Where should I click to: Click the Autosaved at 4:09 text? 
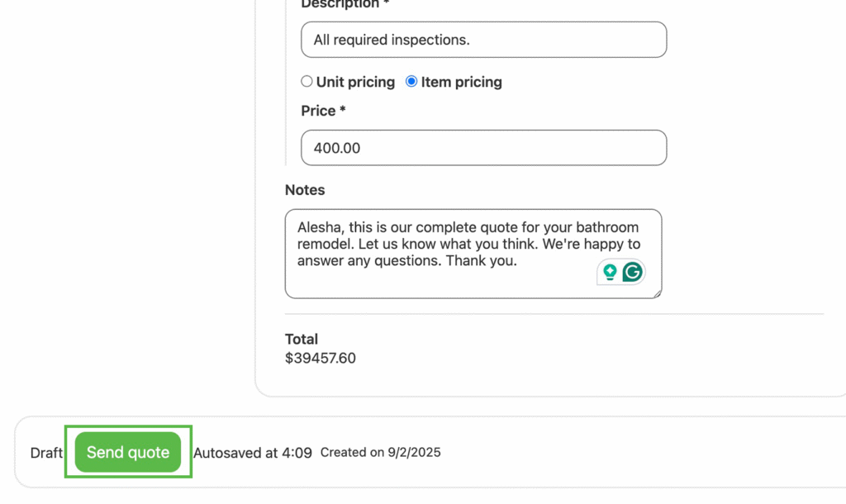point(253,453)
